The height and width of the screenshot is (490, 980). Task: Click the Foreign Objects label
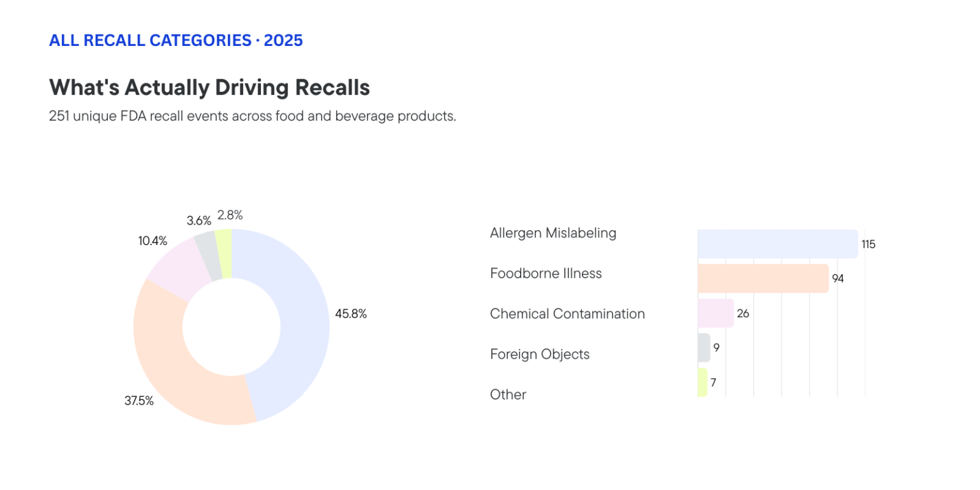click(x=539, y=354)
